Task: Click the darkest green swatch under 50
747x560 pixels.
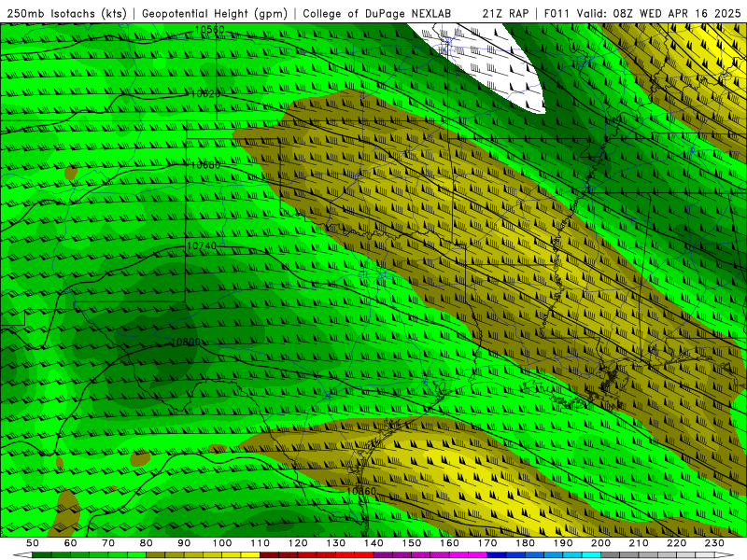Action: coord(42,555)
